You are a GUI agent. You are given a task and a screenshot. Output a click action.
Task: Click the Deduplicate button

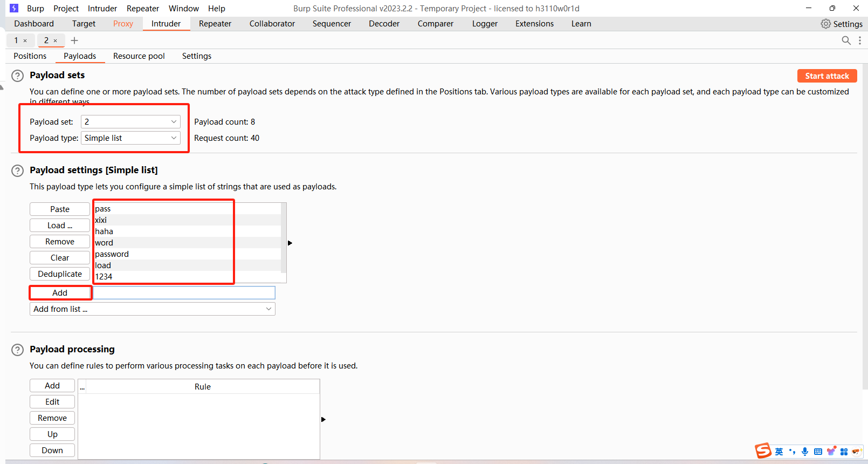(60, 274)
